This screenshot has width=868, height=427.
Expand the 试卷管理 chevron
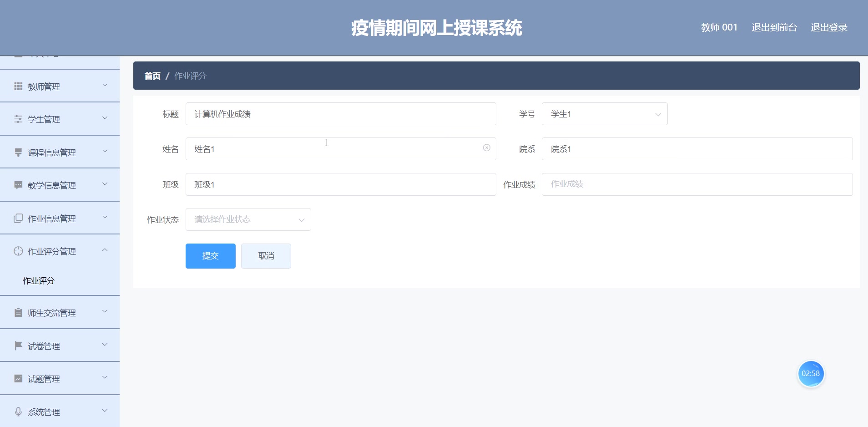click(105, 345)
